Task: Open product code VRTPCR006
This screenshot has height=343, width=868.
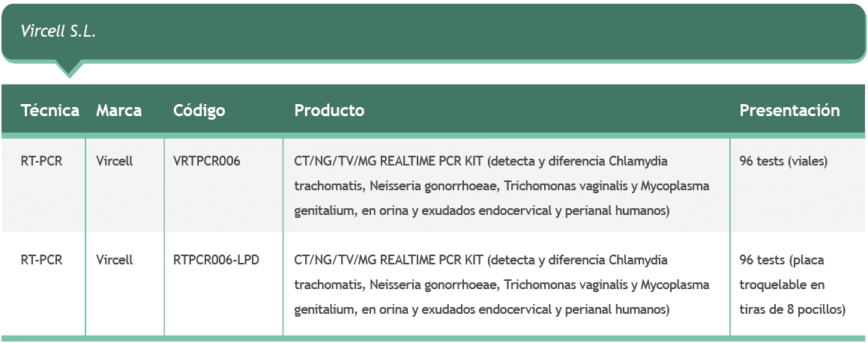Action: pos(207,161)
